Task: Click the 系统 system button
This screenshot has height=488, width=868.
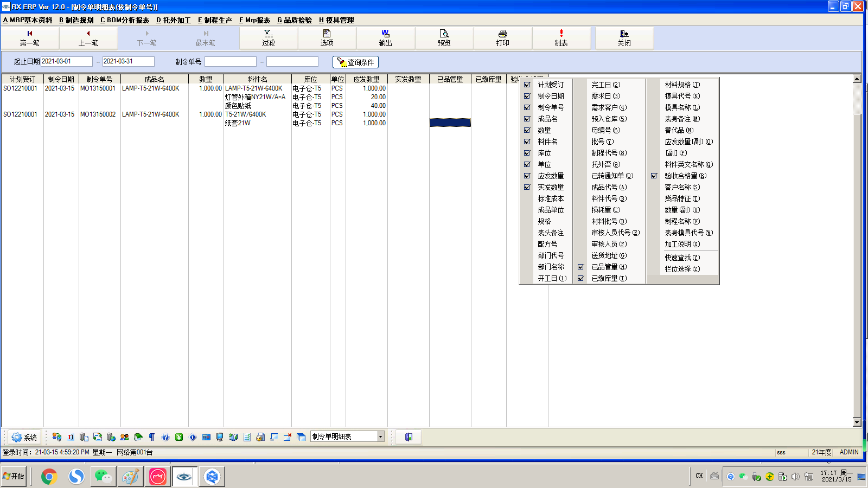Action: pos(24,437)
